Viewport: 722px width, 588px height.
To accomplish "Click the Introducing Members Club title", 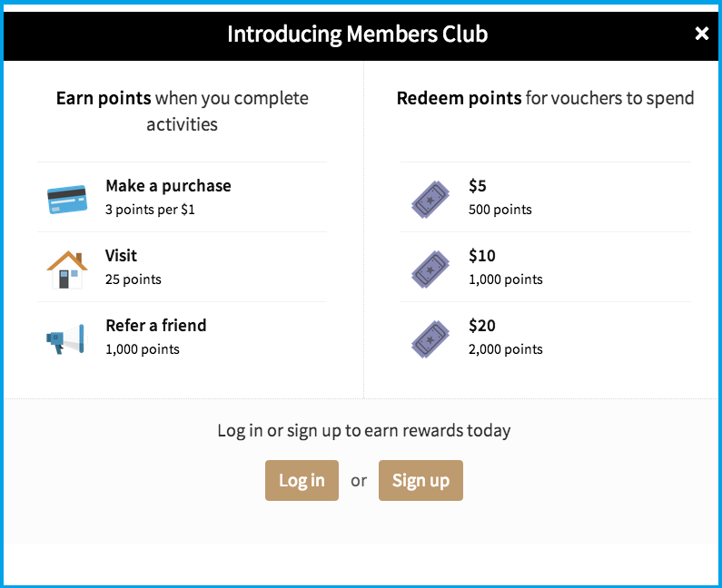I will 357,34.
